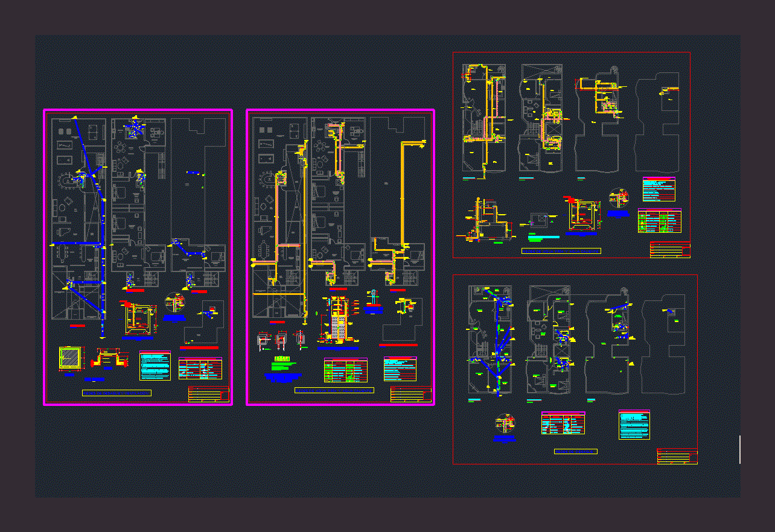Pick the cyan valve detail in the magenta water sheet
The image size is (775, 532).
coord(373,296)
